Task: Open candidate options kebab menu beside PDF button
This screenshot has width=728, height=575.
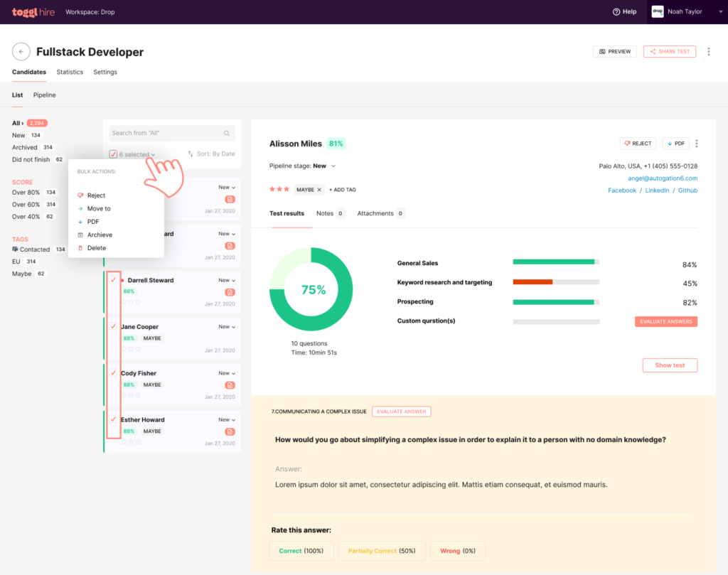Action: (x=696, y=144)
